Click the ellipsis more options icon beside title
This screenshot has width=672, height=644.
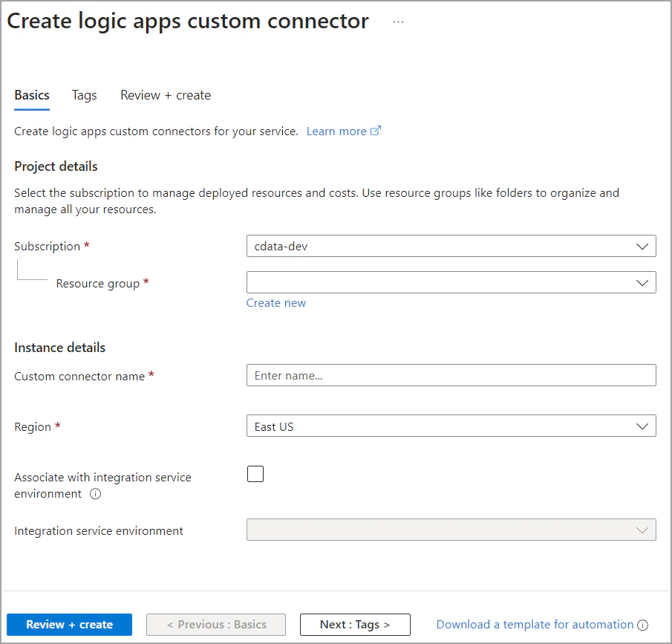click(x=399, y=22)
